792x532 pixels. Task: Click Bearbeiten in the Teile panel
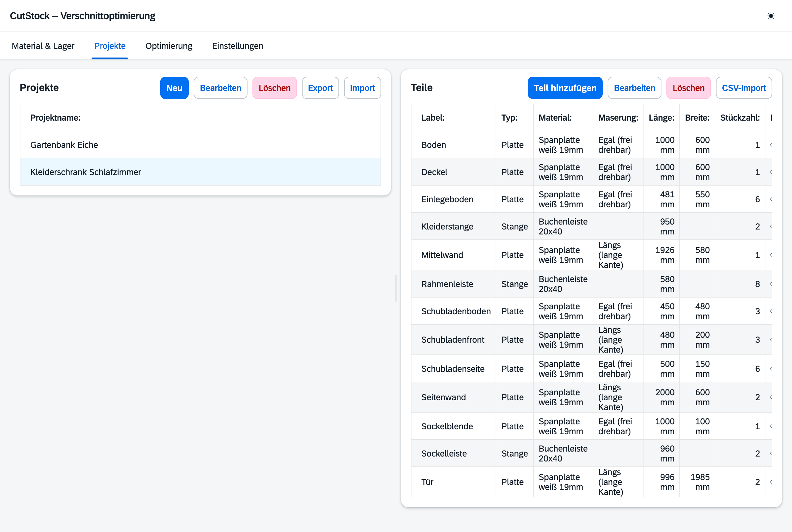point(635,88)
